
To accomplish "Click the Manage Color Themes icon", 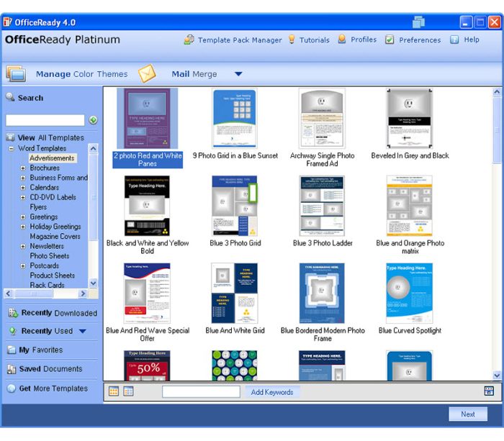I will click(x=16, y=74).
